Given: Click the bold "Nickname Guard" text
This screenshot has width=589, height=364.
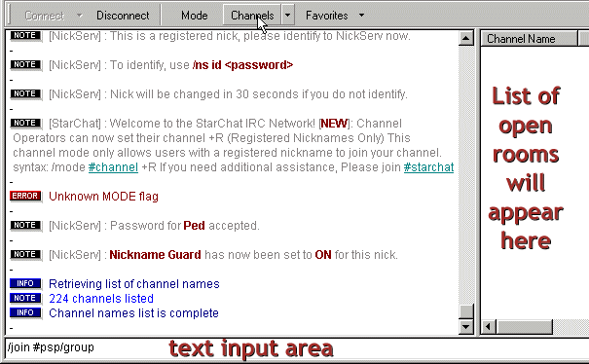Looking at the screenshot, I should click(155, 255).
